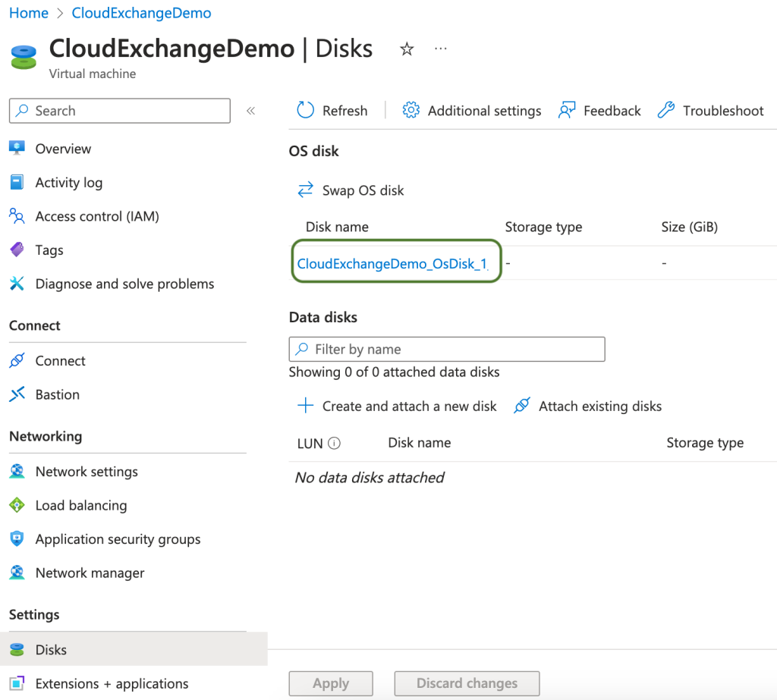The image size is (777, 700).
Task: Click the Apply button
Action: click(x=331, y=683)
